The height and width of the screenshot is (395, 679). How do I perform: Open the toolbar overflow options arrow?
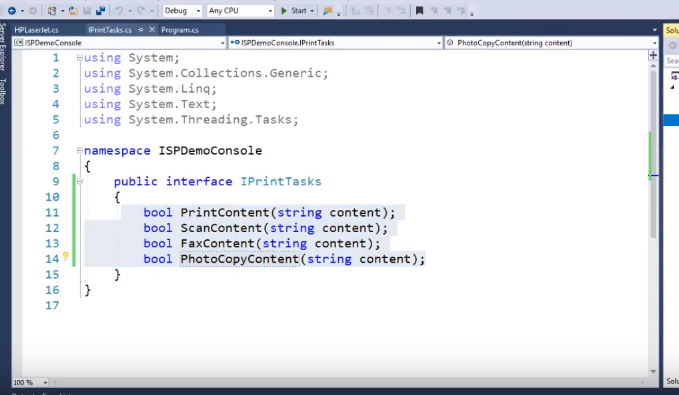[472, 14]
